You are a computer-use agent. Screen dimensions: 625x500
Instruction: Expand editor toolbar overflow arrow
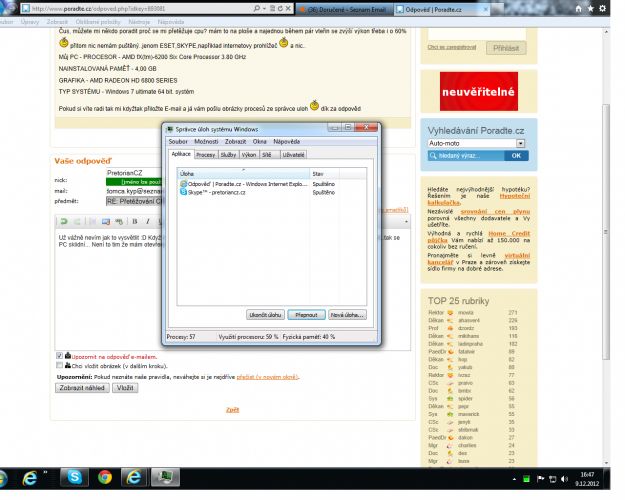coord(406,222)
